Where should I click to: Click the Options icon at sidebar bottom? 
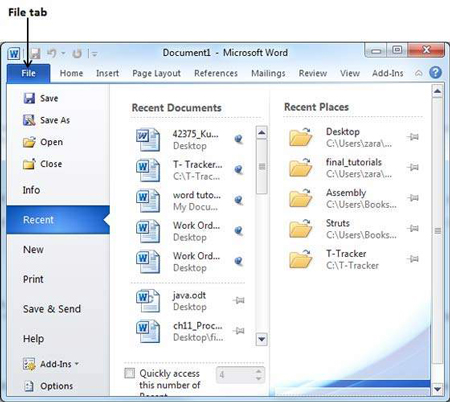[29, 386]
